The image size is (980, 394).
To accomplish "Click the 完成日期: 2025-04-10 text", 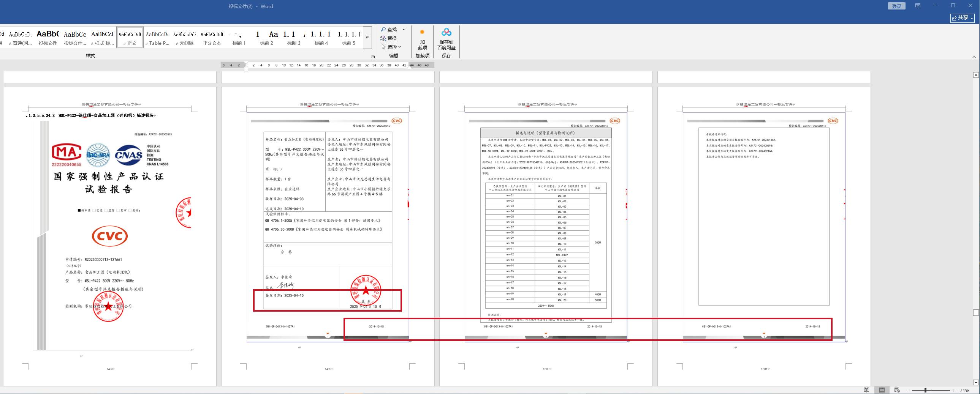I will point(285,209).
